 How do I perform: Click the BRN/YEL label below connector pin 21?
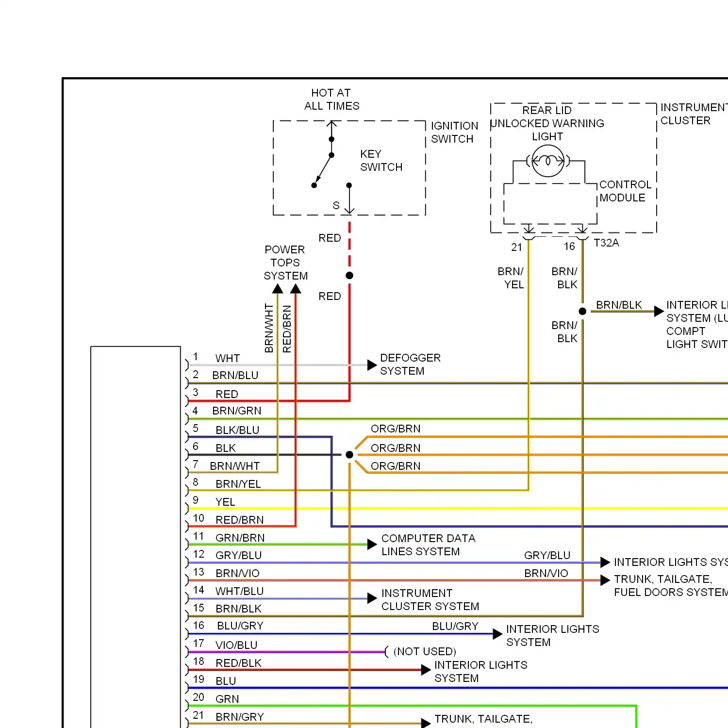(x=511, y=278)
